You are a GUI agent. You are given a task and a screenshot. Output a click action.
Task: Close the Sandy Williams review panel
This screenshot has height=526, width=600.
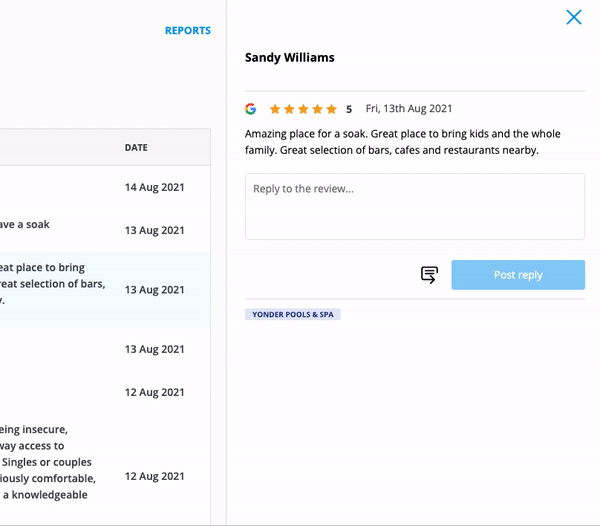(574, 17)
